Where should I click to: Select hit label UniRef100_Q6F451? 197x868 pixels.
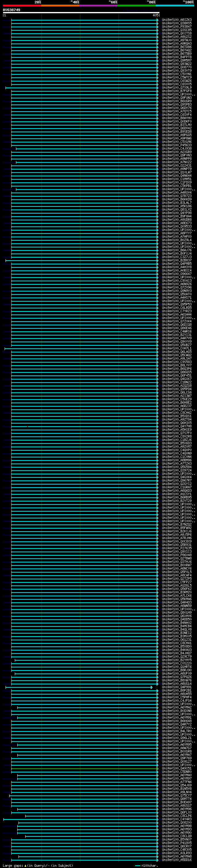pyautogui.click(x=177, y=375)
